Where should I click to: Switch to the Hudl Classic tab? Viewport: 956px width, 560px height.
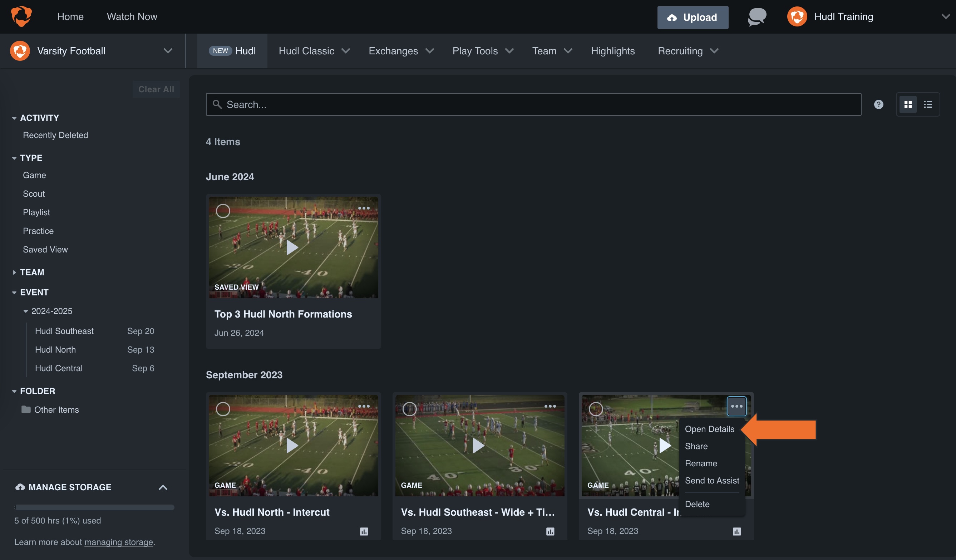(x=306, y=51)
